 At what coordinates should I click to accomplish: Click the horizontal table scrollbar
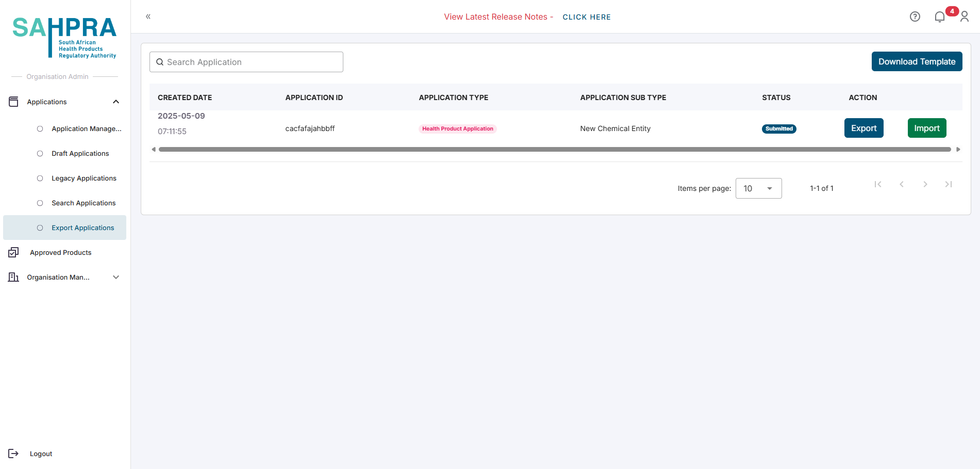554,150
